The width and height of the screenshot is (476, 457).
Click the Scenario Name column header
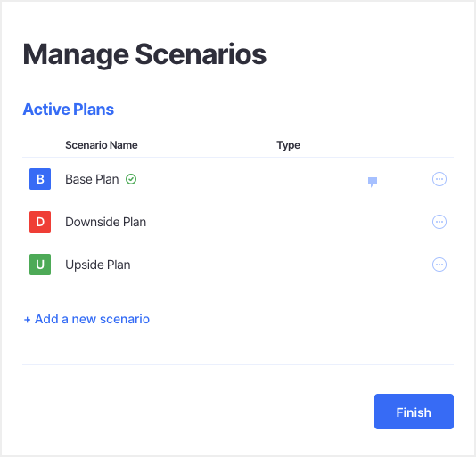102,145
